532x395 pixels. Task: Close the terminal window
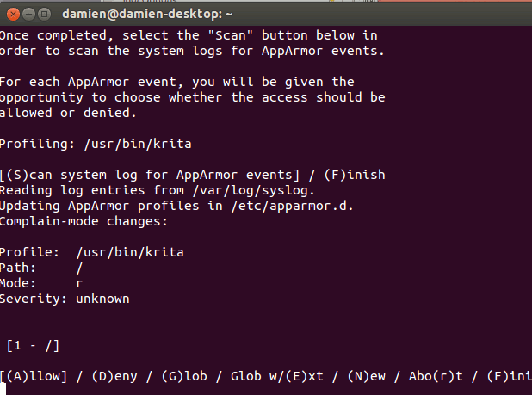tap(11, 14)
